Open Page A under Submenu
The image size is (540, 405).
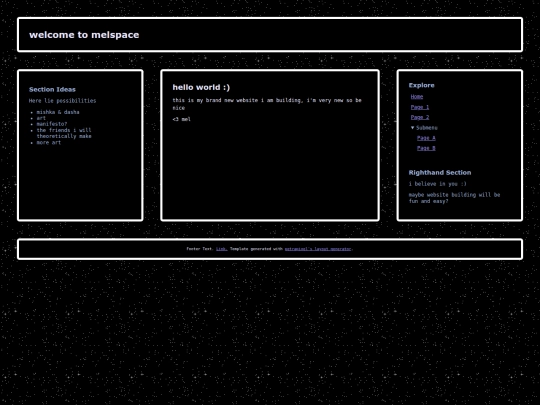[x=426, y=138]
